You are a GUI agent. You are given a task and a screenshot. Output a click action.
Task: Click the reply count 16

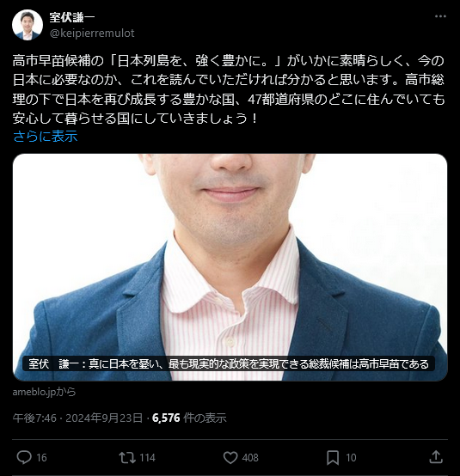tap(41, 457)
